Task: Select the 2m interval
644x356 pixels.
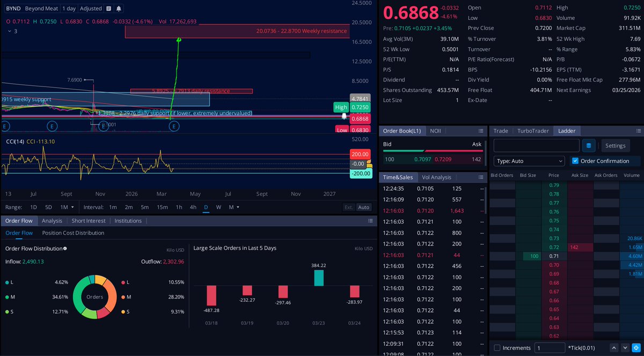Action: click(129, 207)
